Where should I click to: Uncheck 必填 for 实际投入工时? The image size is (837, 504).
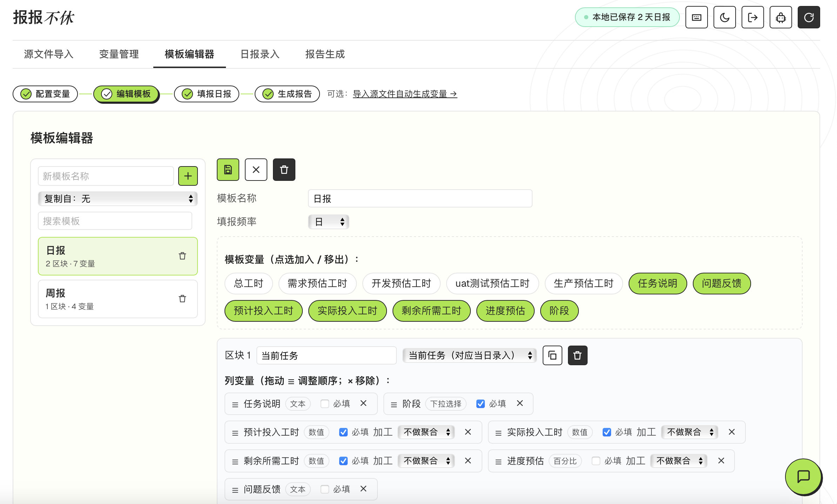[x=607, y=432]
